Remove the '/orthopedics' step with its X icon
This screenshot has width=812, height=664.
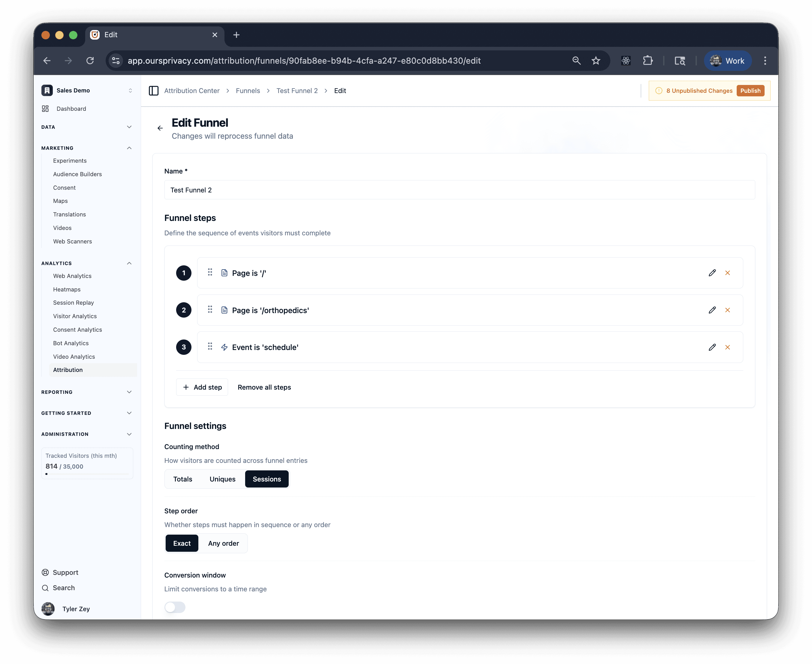click(x=727, y=310)
